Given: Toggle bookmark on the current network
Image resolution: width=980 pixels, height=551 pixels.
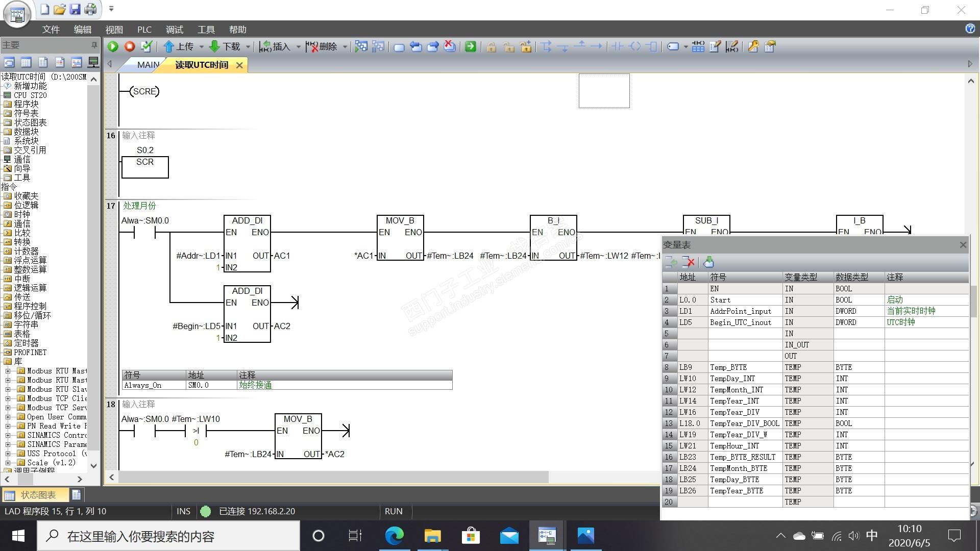Looking at the screenshot, I should (399, 46).
